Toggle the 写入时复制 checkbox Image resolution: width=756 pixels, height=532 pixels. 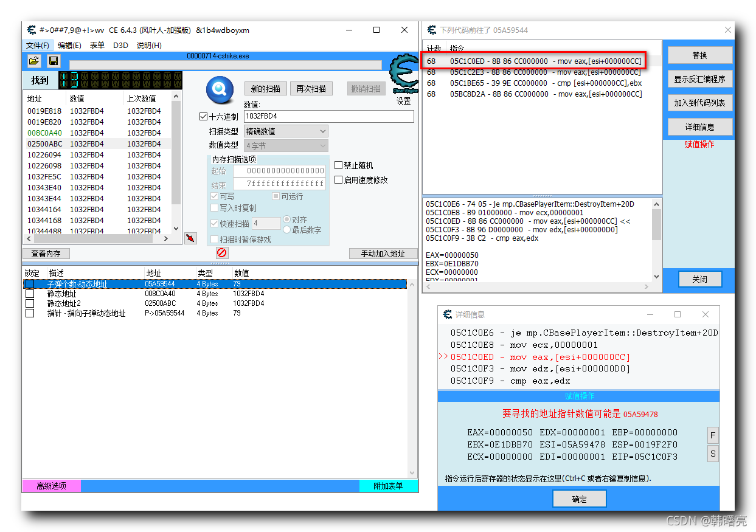pyautogui.click(x=214, y=208)
